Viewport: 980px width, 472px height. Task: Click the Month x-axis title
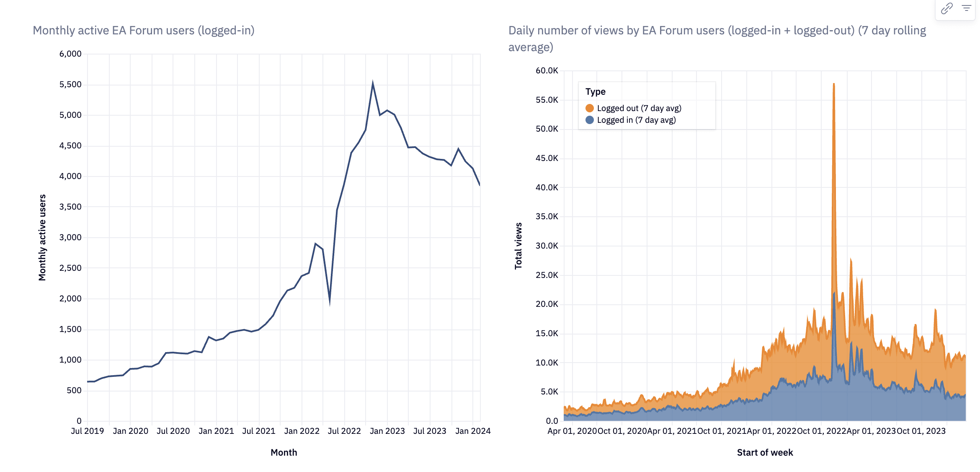click(x=284, y=452)
